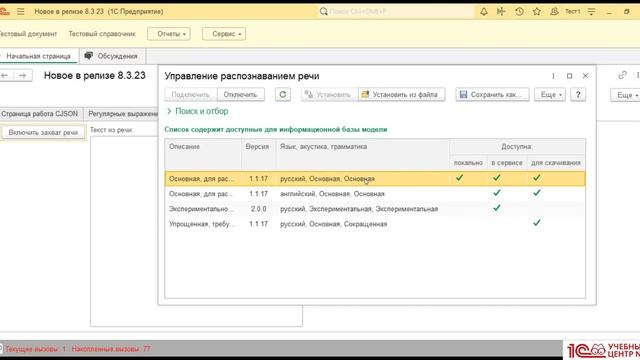Click the Подключить button
The height and width of the screenshot is (360, 640).
click(x=191, y=95)
